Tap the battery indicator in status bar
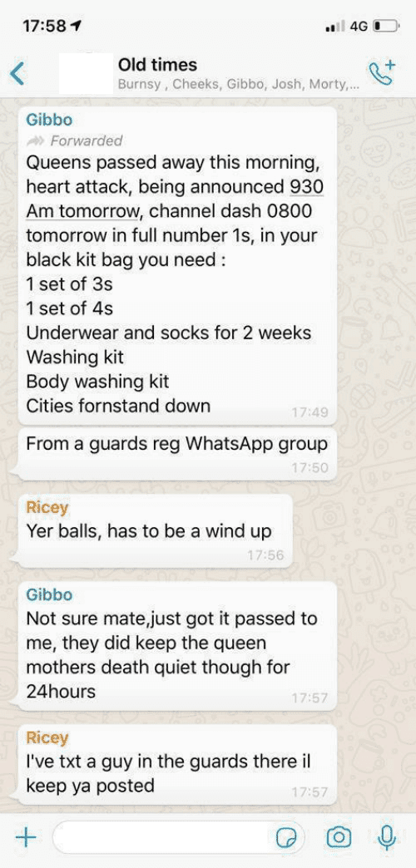 coord(385,26)
